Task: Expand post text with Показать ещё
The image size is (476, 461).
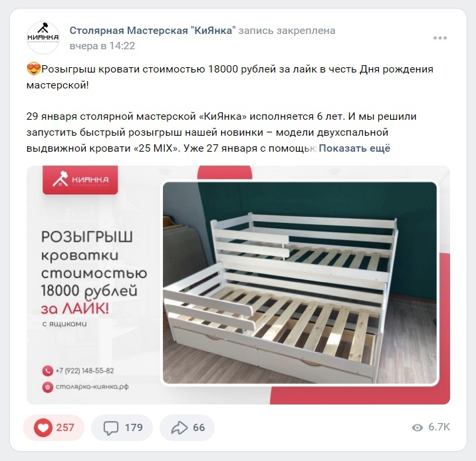Action: tap(354, 148)
